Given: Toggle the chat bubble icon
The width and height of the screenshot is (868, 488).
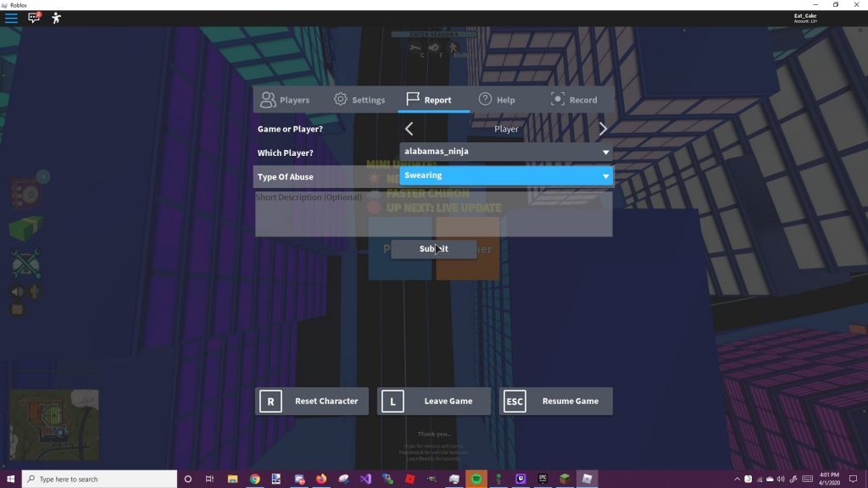Looking at the screenshot, I should point(34,17).
